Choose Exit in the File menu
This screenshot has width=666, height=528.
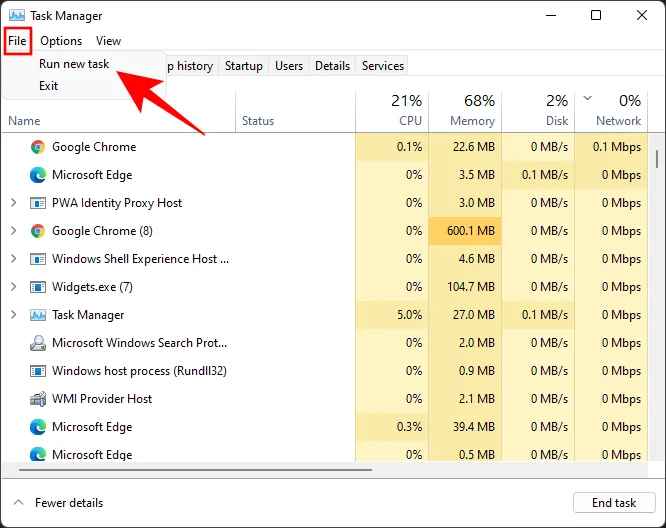click(x=49, y=86)
